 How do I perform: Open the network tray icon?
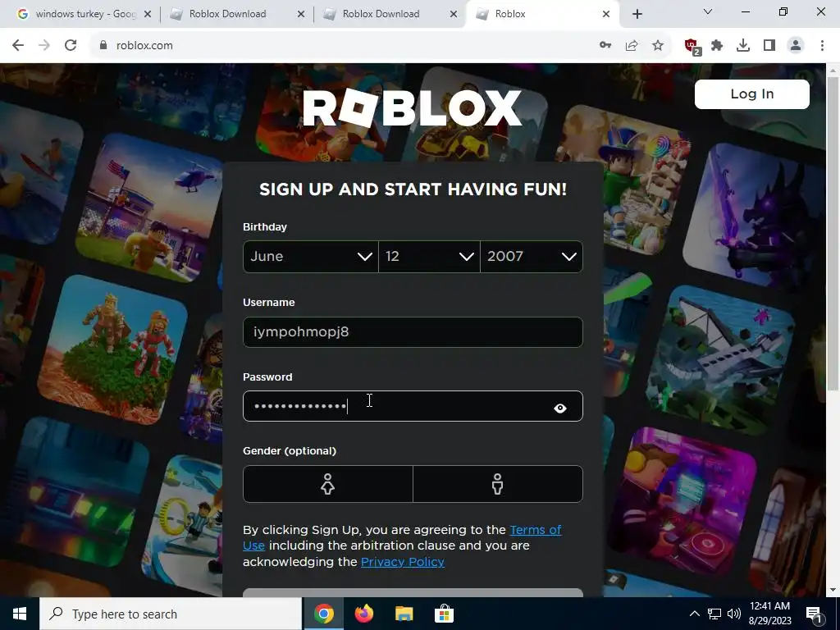714,614
